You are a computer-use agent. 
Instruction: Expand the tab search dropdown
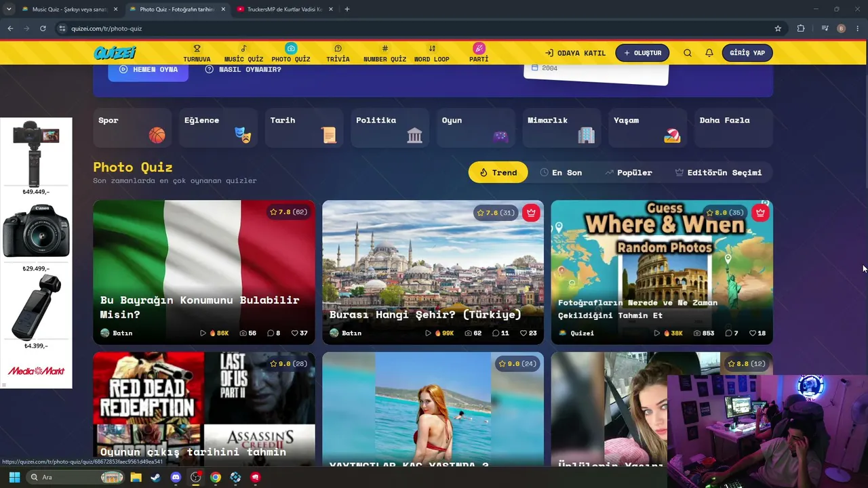[x=9, y=9]
